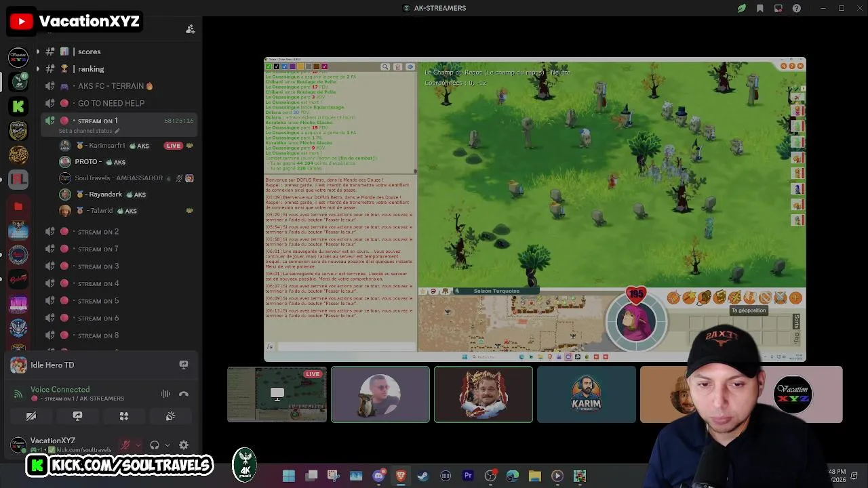Open the red folder server group

(x=18, y=205)
